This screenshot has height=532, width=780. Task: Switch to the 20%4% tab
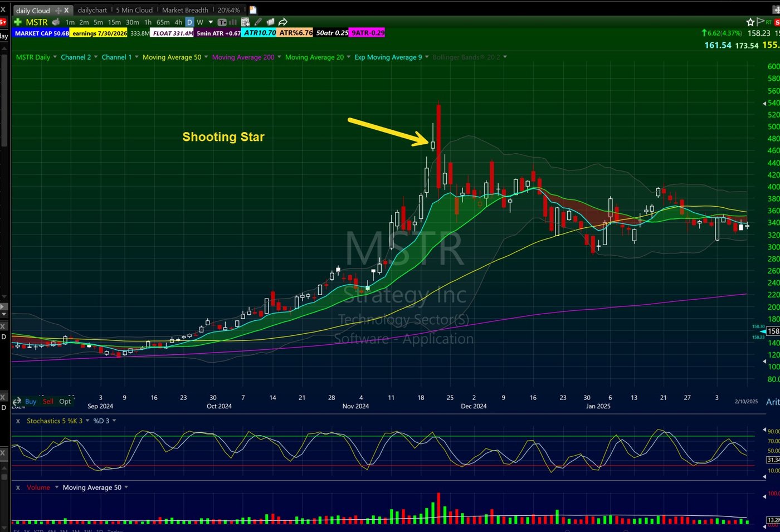pos(228,10)
